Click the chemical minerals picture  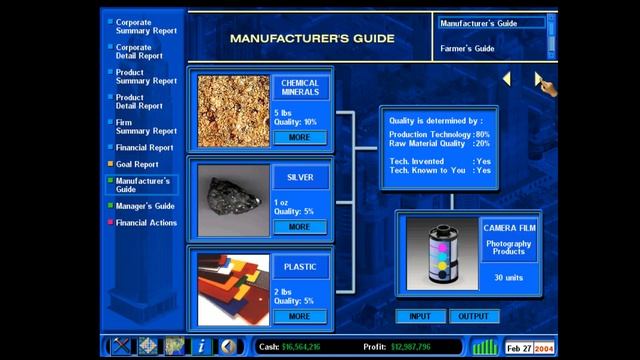click(x=233, y=111)
